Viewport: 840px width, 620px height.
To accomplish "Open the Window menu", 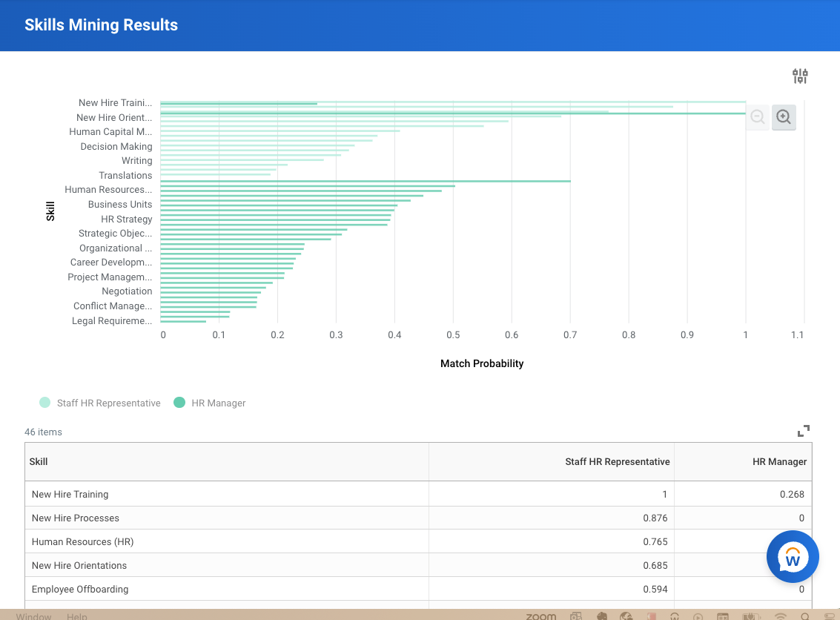I will [x=33, y=616].
